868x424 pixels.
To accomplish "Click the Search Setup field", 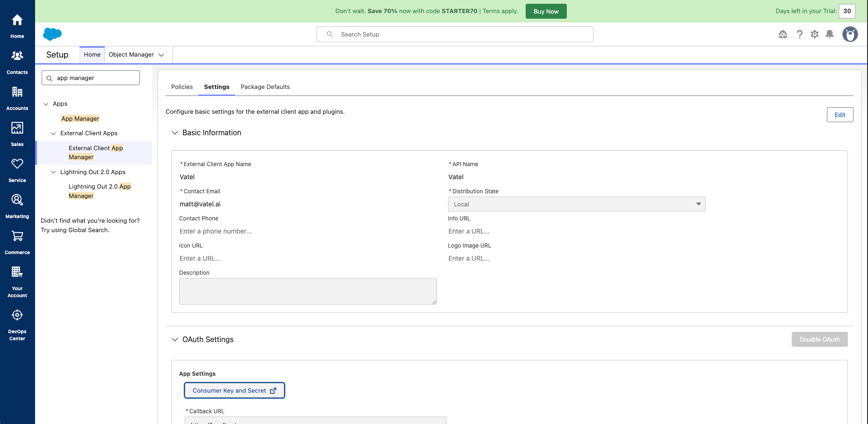I will pos(455,34).
